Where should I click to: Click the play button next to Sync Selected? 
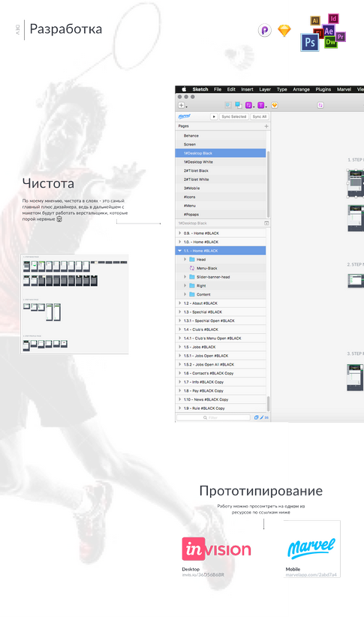[x=214, y=117]
